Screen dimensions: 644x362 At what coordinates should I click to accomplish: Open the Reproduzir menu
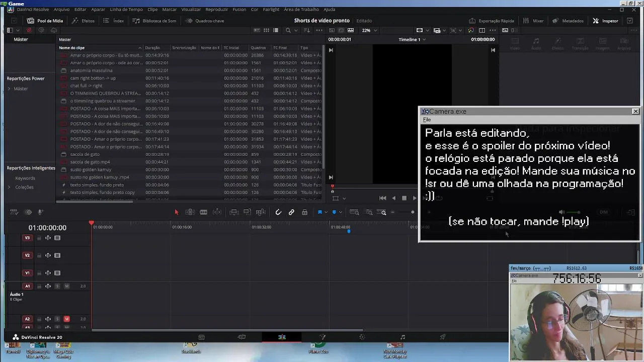click(x=217, y=10)
